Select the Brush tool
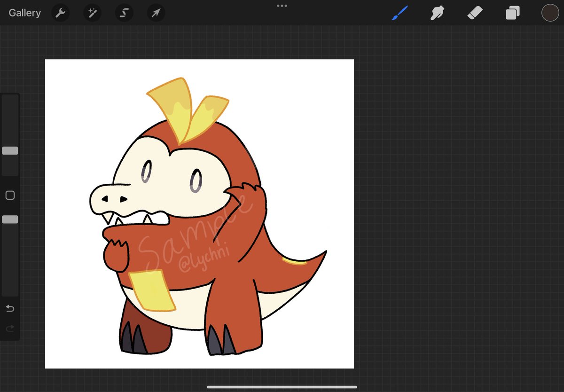This screenshot has width=564, height=392. (x=399, y=13)
